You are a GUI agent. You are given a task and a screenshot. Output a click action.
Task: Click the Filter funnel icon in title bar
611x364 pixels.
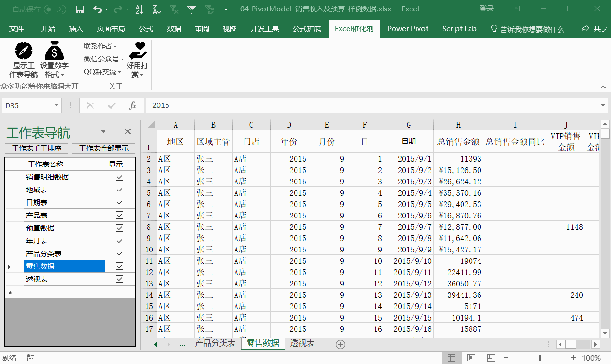tap(192, 9)
